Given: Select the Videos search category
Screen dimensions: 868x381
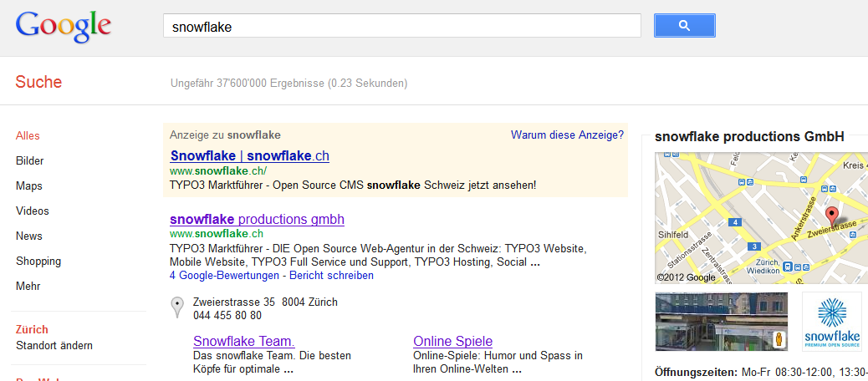Looking at the screenshot, I should pos(33,211).
